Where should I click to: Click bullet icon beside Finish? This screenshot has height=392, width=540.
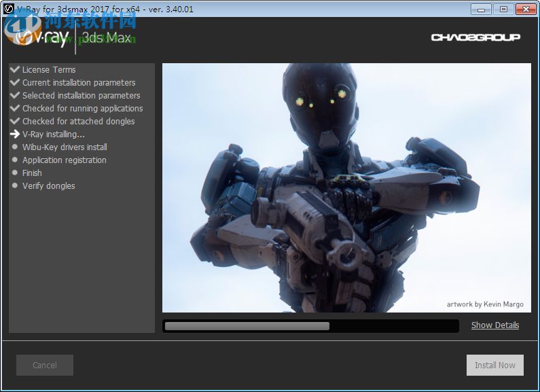point(15,173)
